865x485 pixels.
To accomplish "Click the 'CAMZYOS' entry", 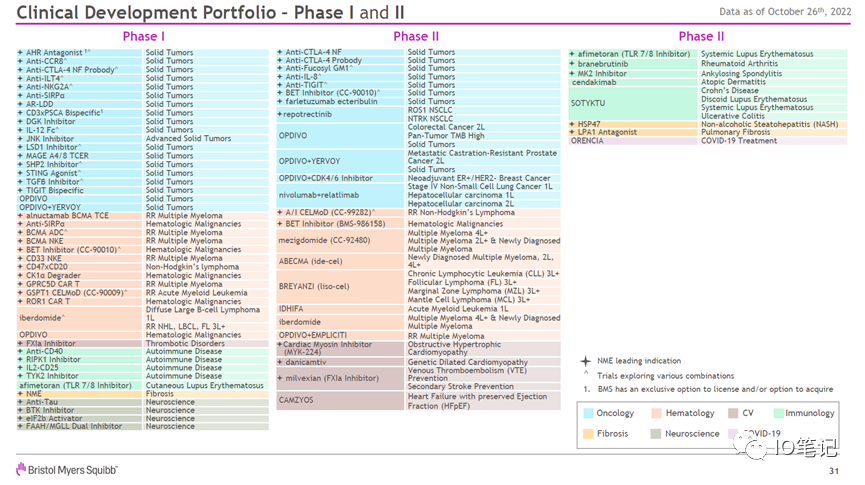I will (x=296, y=400).
